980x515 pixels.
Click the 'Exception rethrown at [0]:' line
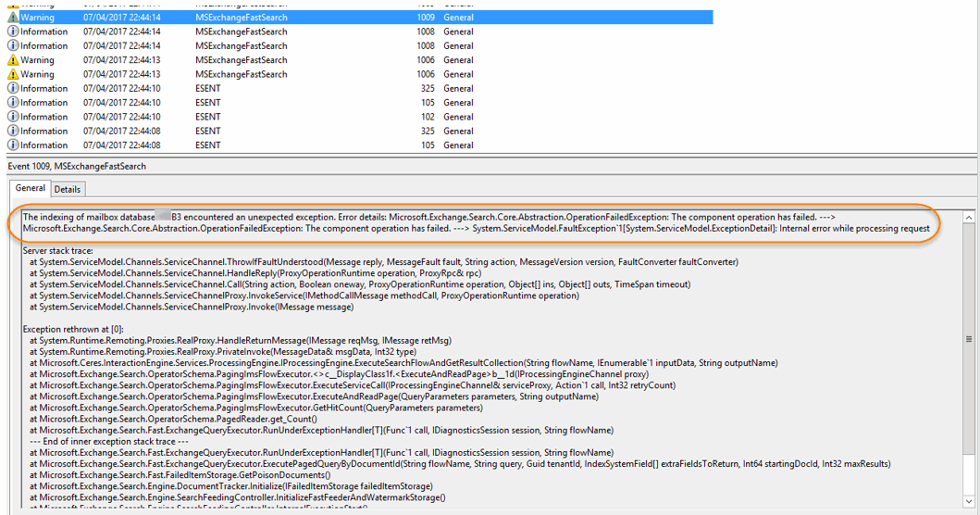(x=74, y=329)
